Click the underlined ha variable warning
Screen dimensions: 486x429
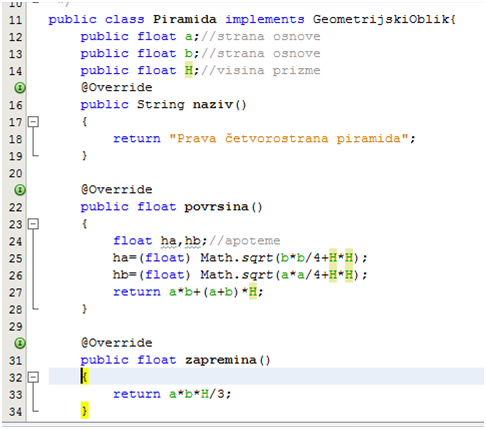pos(168,241)
